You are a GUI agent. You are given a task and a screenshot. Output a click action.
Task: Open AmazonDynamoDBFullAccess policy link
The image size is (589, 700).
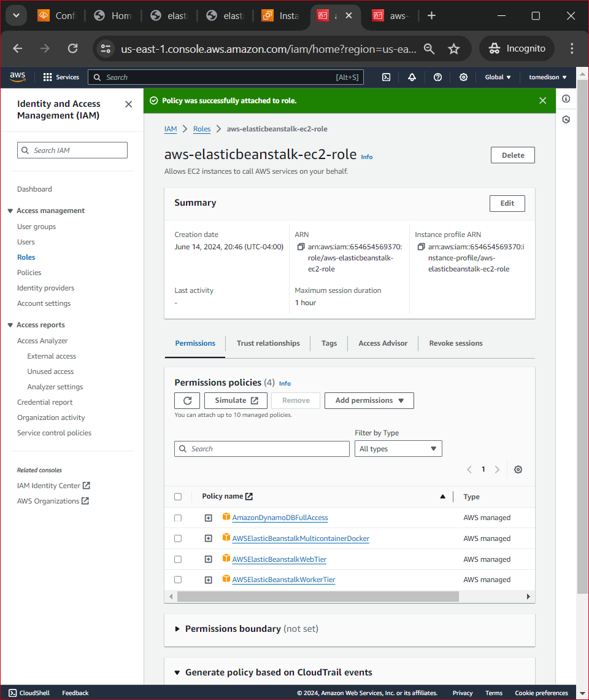(280, 518)
